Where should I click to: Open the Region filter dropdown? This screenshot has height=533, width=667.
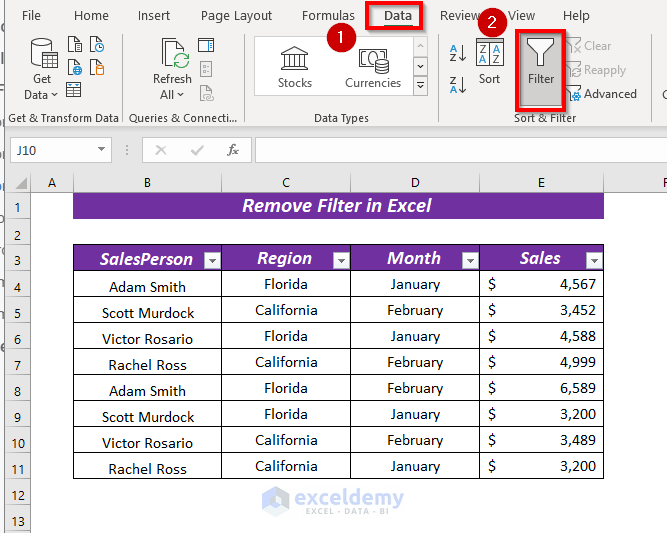(x=341, y=260)
